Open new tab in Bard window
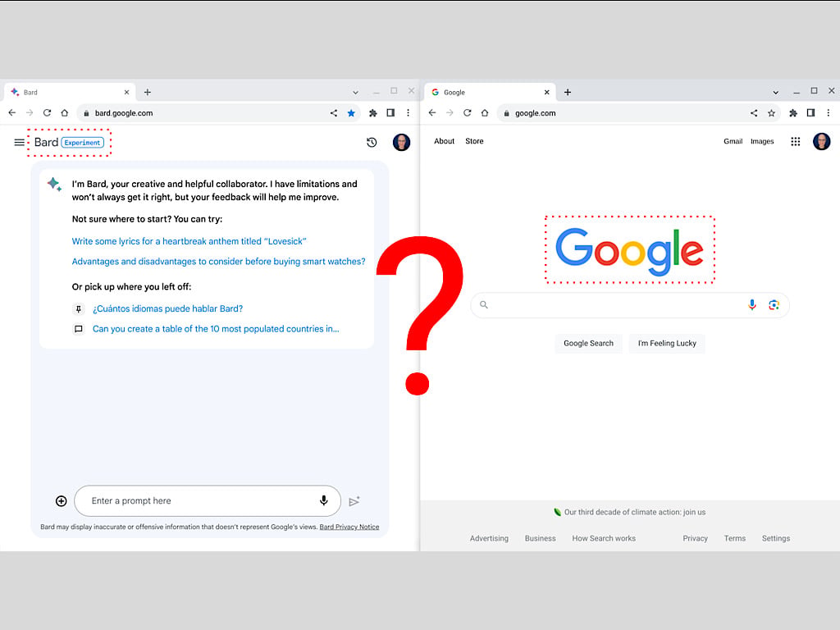This screenshot has height=630, width=840. click(148, 92)
